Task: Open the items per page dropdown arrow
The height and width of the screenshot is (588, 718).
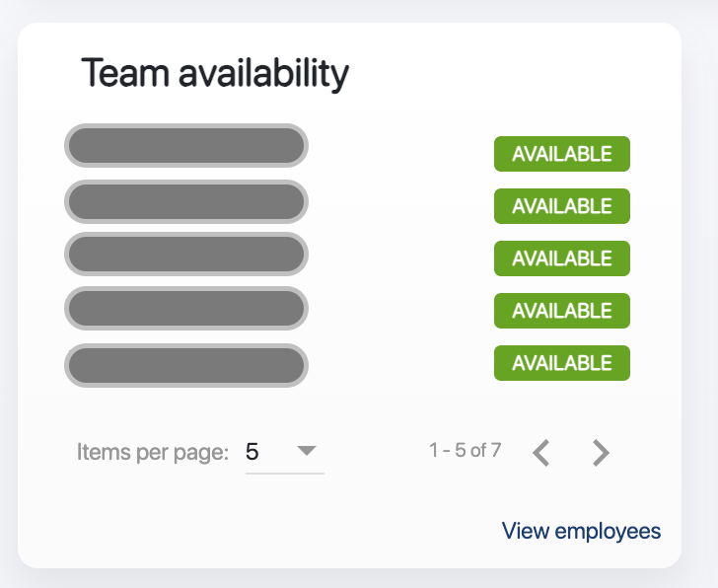Action: click(307, 451)
